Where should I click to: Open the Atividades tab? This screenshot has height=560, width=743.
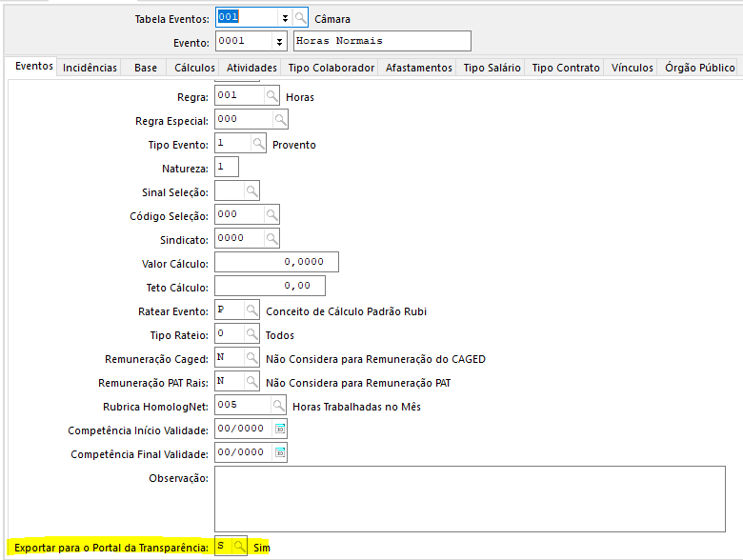pos(251,68)
